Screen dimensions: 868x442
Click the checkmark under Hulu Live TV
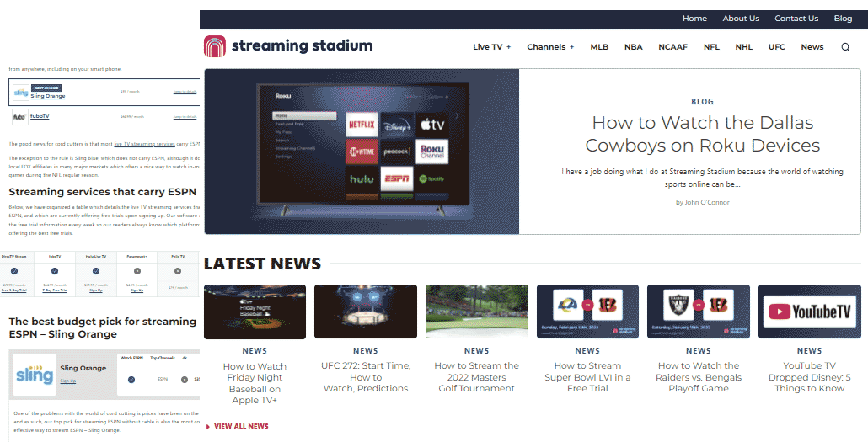[x=96, y=271]
